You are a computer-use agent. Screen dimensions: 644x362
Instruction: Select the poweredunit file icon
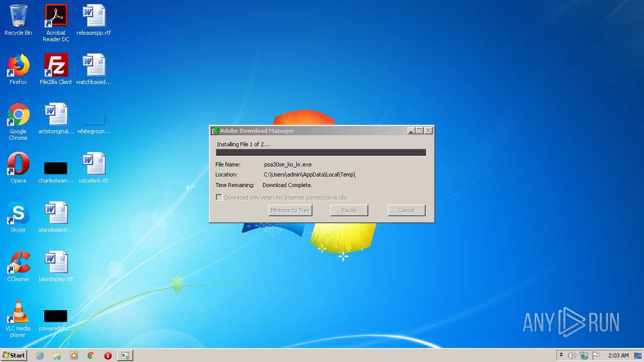56,320
